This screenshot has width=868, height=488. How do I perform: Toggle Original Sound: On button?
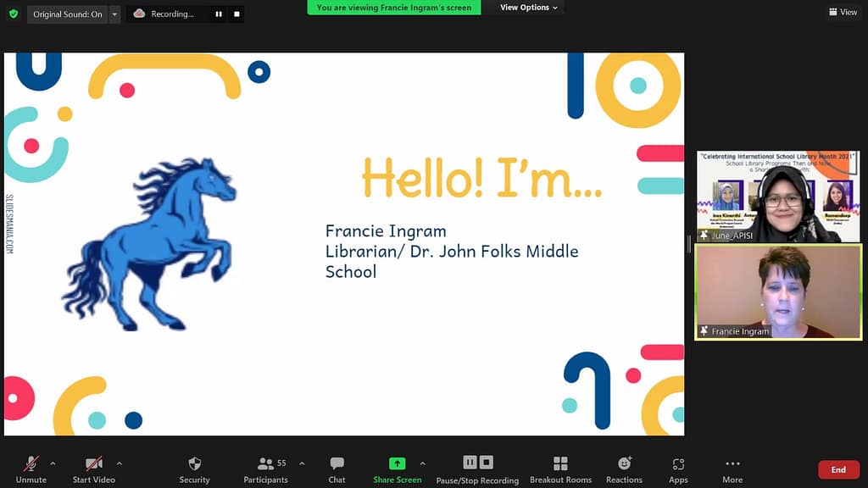point(68,14)
